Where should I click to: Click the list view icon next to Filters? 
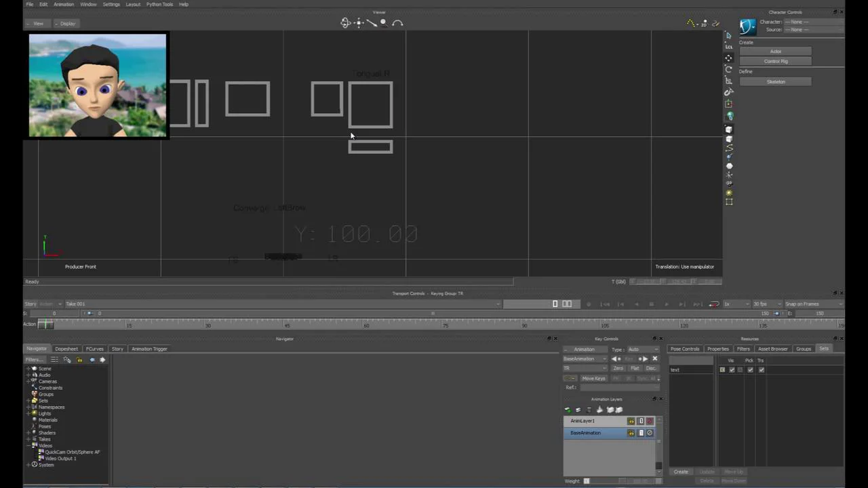tap(54, 360)
